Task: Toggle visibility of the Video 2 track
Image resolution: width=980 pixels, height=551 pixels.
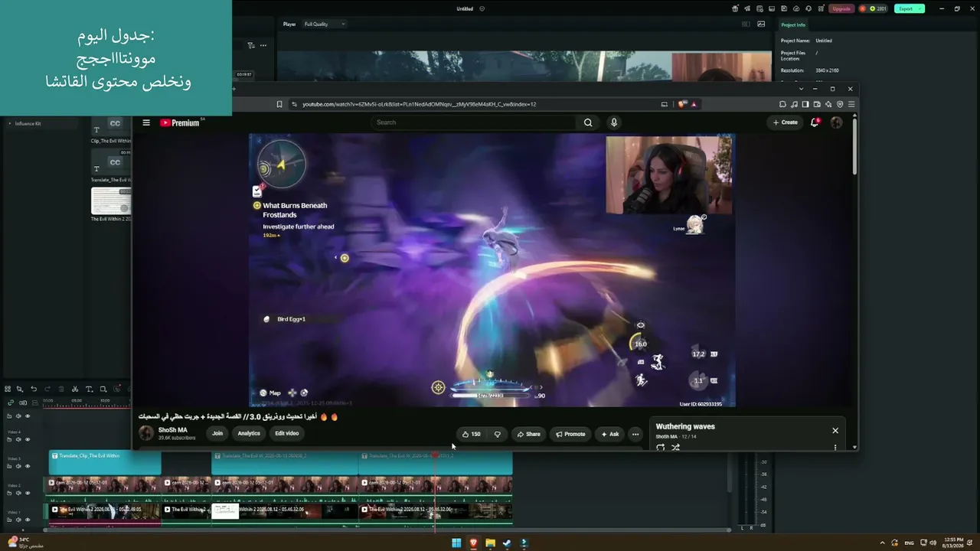Action: 28,493
